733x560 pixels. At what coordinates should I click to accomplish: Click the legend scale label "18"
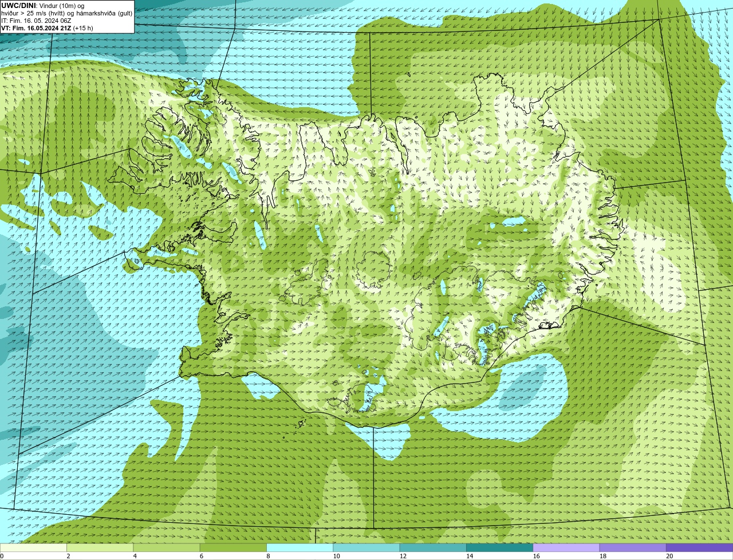603,556
